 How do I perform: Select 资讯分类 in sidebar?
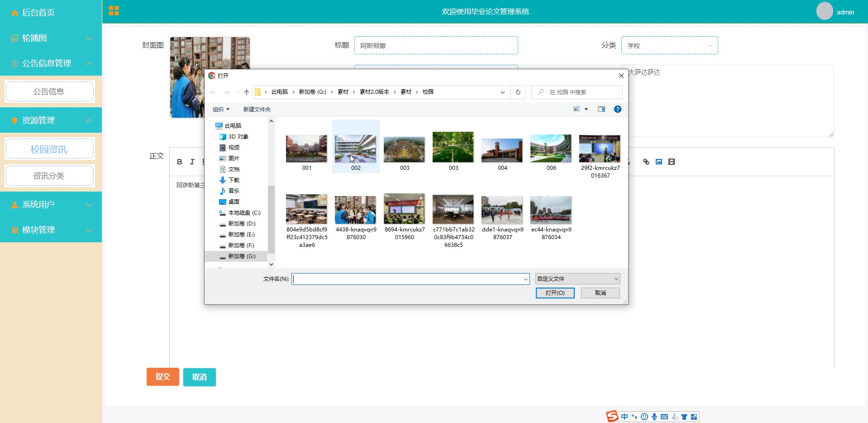tap(49, 176)
